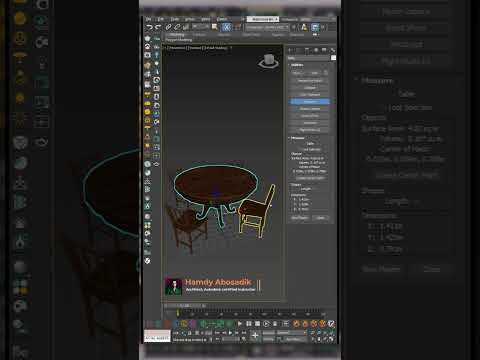Click the New Floater button
This screenshot has height=360, width=480.
click(299, 218)
